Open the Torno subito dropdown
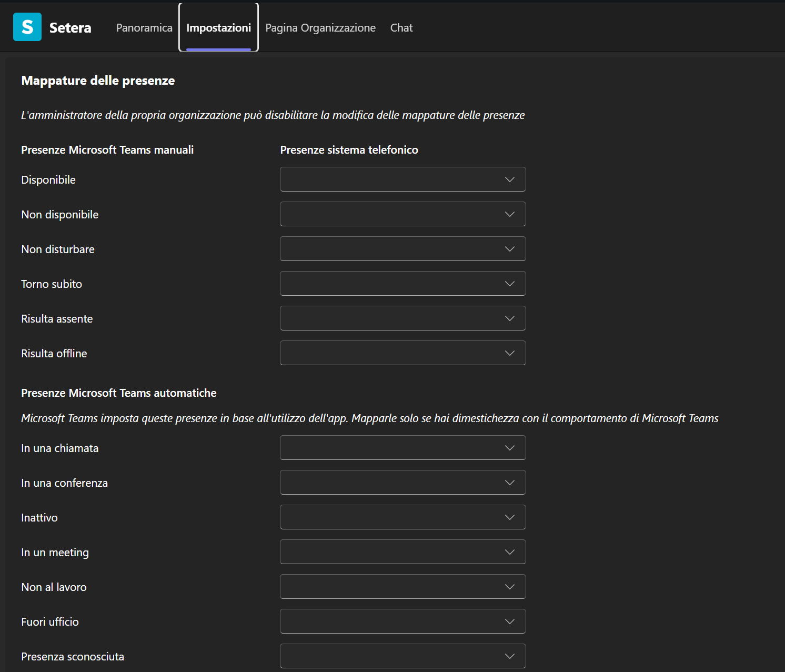Screen dimensions: 785x672 click(x=402, y=284)
